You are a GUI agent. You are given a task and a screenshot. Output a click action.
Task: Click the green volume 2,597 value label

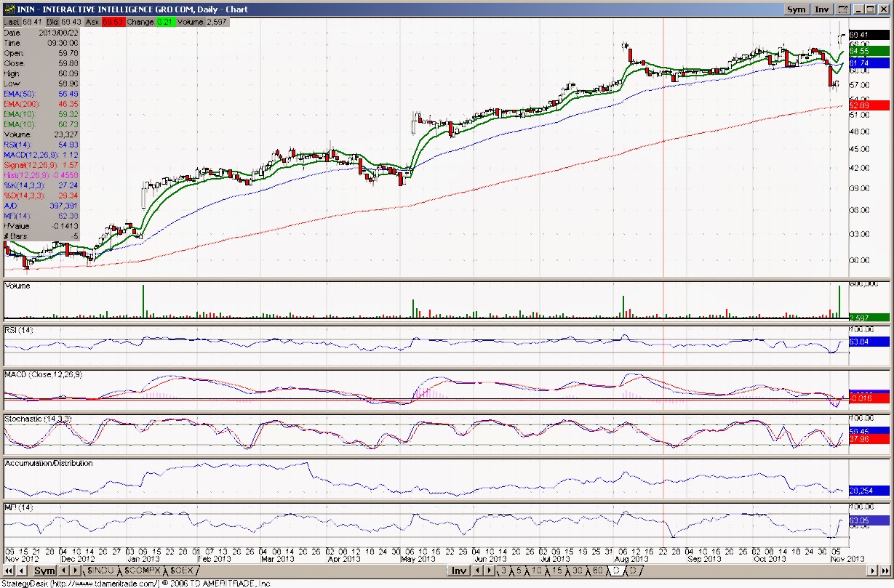pos(869,318)
